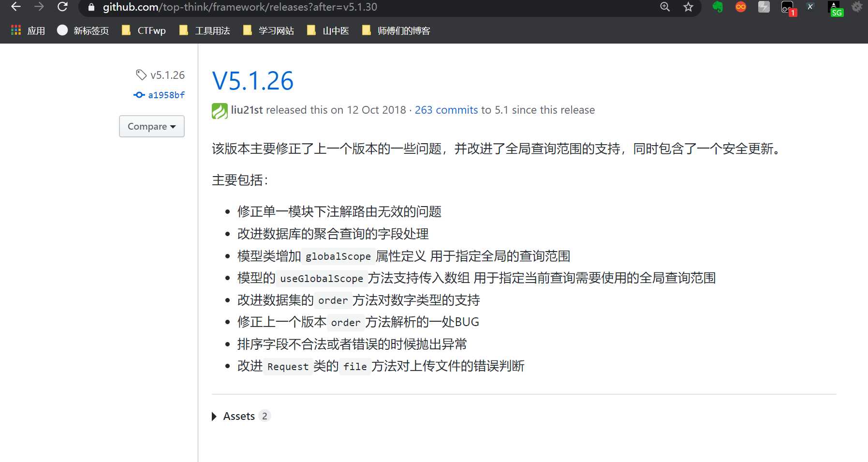
Task: Open the 工具用法 bookmark folder
Action: click(204, 30)
